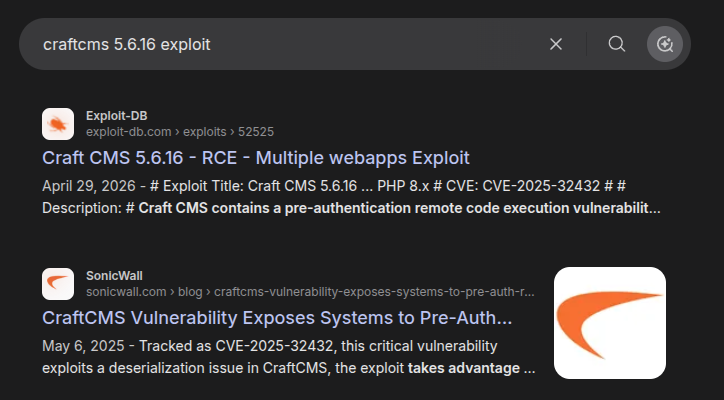This screenshot has width=724, height=400.
Task: Click the Exploit-DB site name label
Action: click(116, 116)
